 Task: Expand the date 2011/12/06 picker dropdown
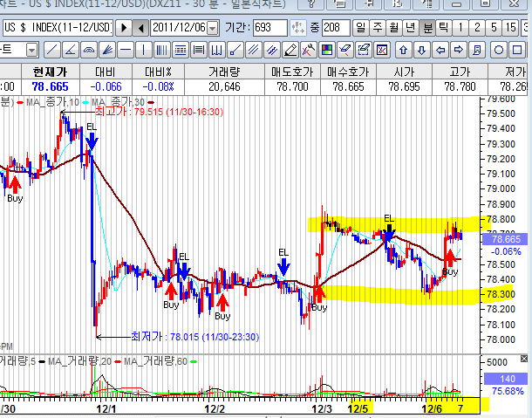pos(212,27)
